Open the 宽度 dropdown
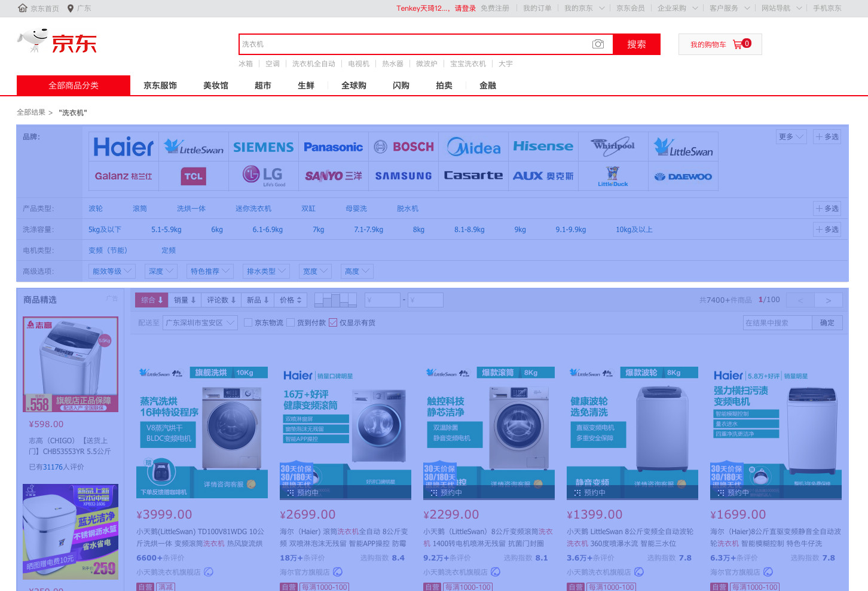868x591 pixels. click(315, 271)
